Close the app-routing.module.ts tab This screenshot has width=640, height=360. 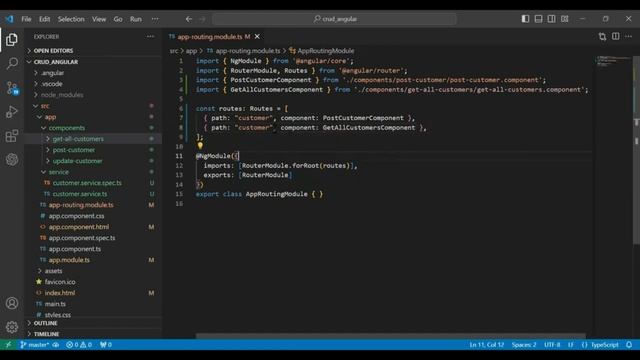[257, 37]
